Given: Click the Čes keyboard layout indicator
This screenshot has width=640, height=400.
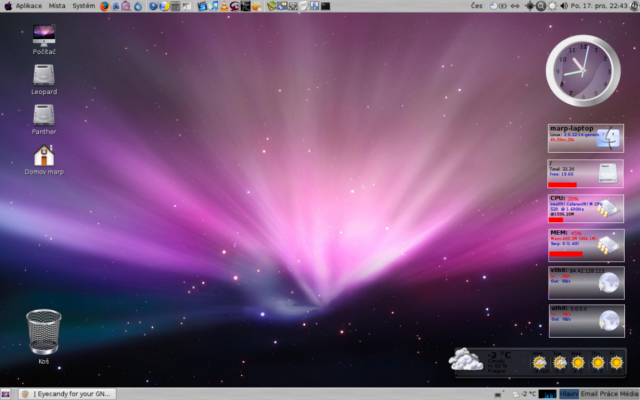Looking at the screenshot, I should point(476,6).
